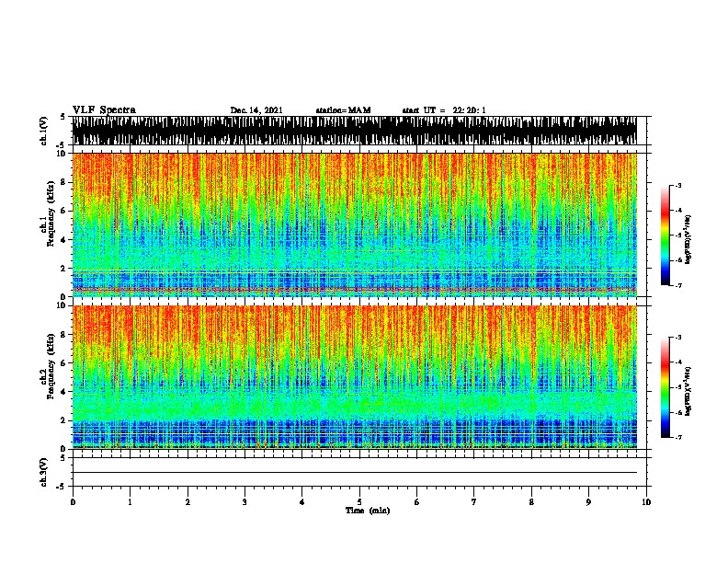Click the "station=MAM" header label
This screenshot has width=728, height=563.
[343, 110]
